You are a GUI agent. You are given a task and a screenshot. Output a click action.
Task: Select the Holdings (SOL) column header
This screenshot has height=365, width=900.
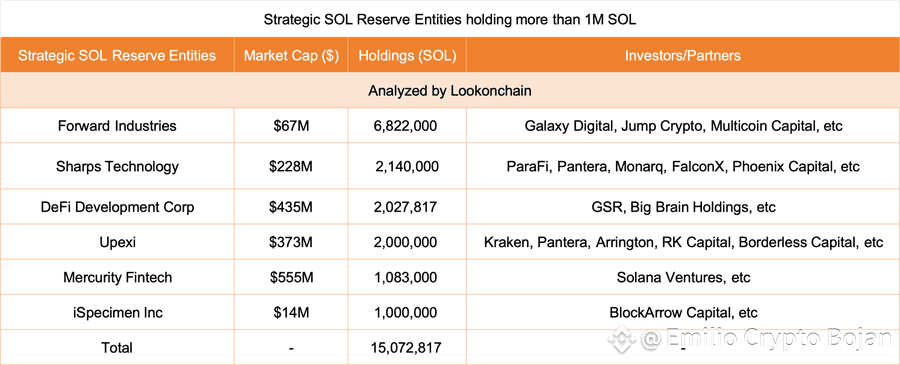pyautogui.click(x=407, y=56)
